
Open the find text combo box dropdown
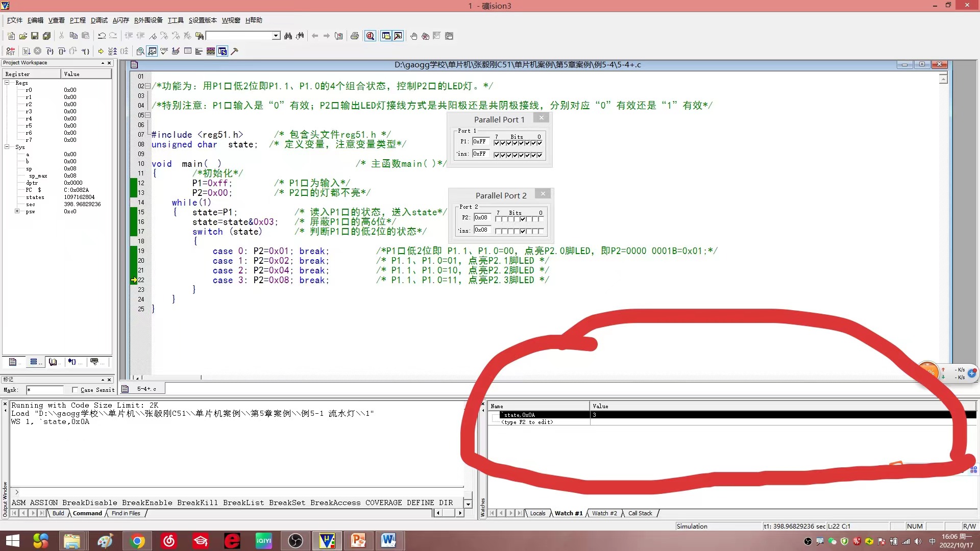point(276,36)
